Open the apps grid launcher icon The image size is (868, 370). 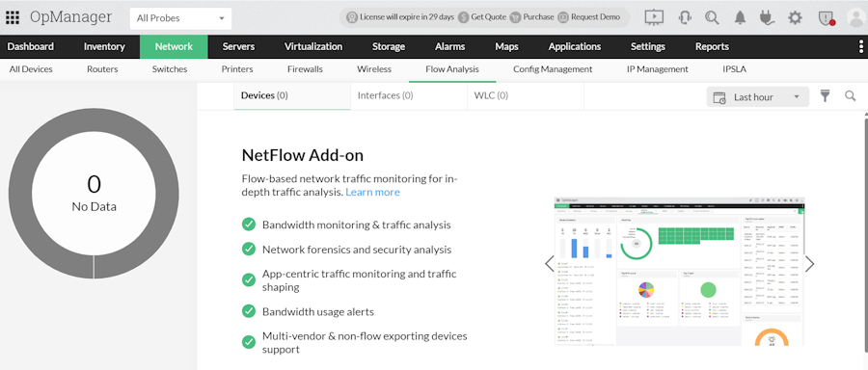coord(13,17)
